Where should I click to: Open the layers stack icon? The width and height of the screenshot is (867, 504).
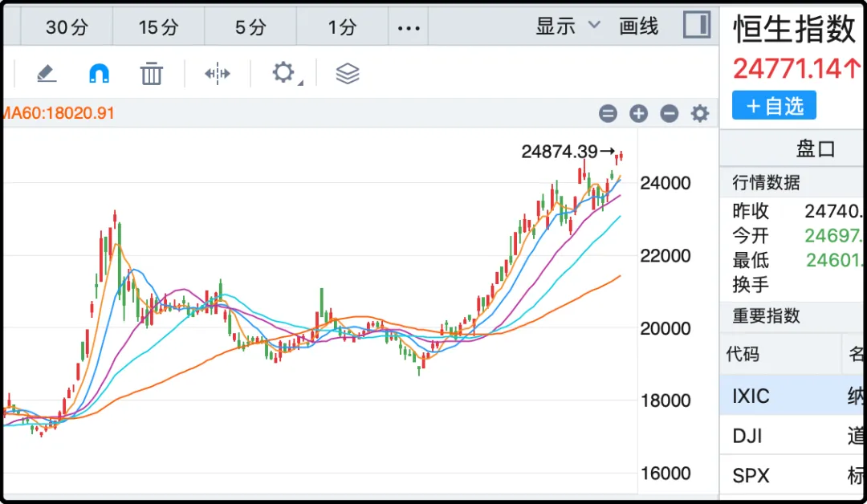coord(347,74)
